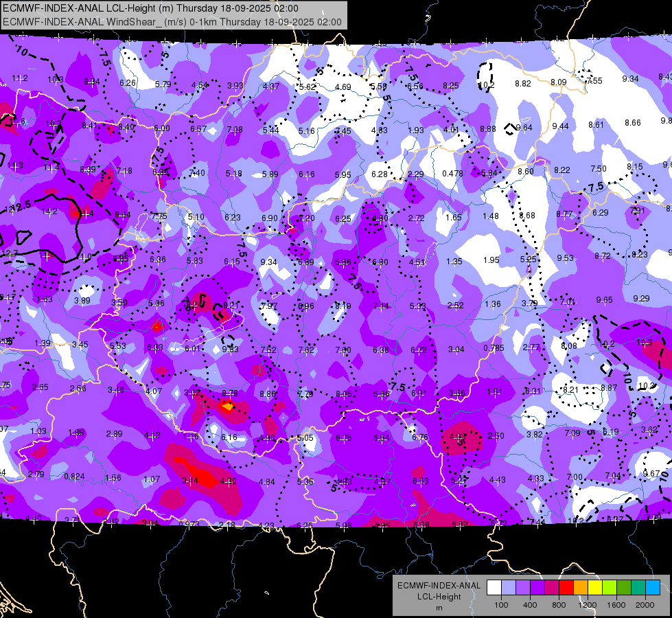Click the wind shear value 4.69

(x=343, y=87)
